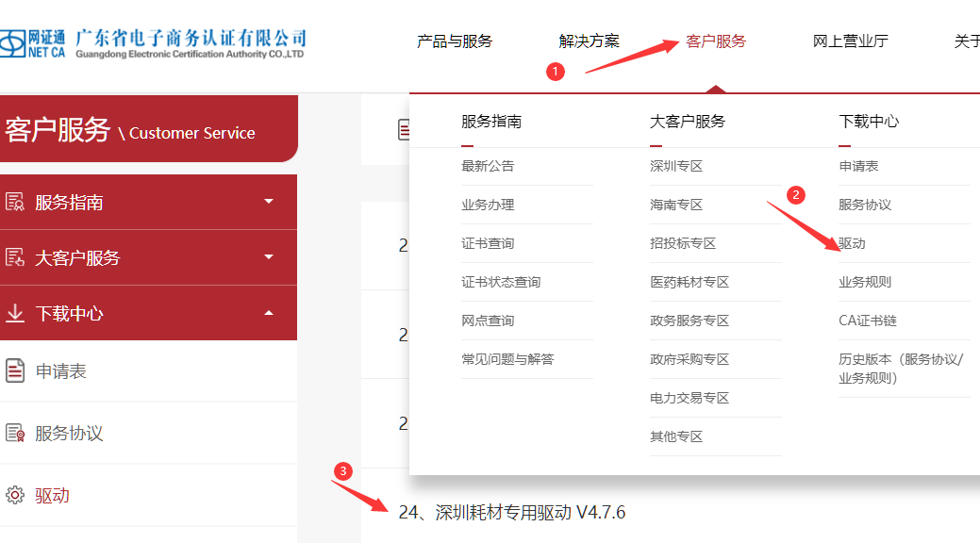
Task: Open 深圳专区 under 大客户服务
Action: point(676,166)
